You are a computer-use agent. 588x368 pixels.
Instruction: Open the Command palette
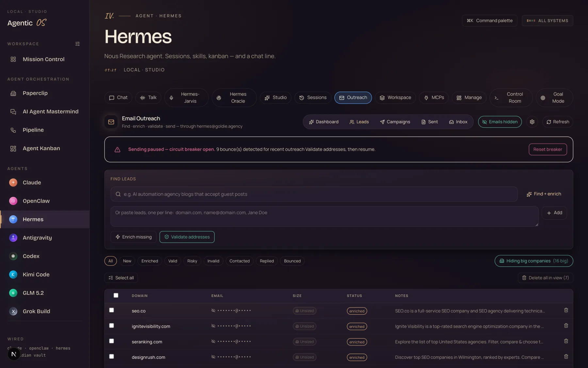point(489,21)
